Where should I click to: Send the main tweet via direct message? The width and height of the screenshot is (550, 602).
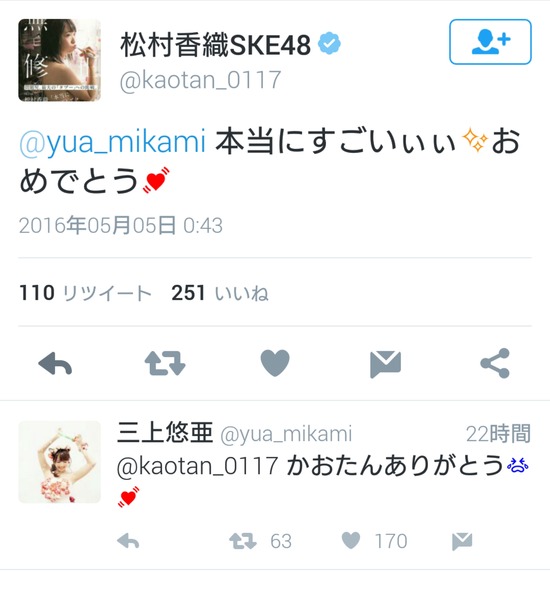[385, 364]
